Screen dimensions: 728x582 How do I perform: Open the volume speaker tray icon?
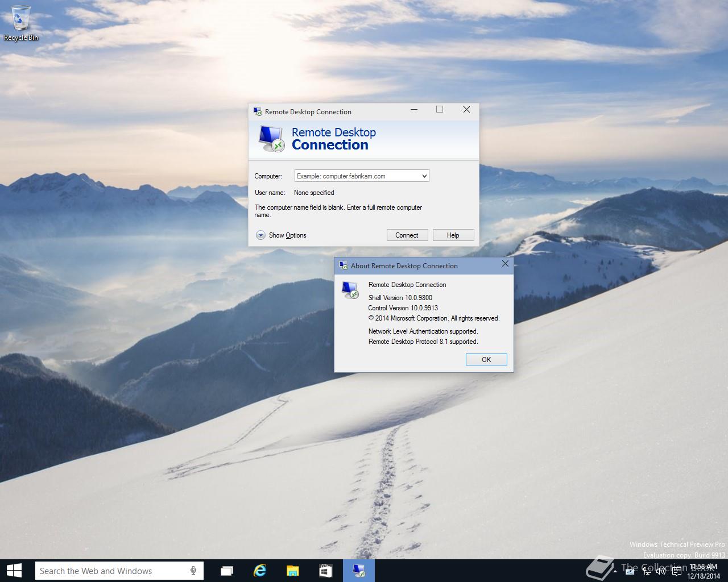coord(660,571)
